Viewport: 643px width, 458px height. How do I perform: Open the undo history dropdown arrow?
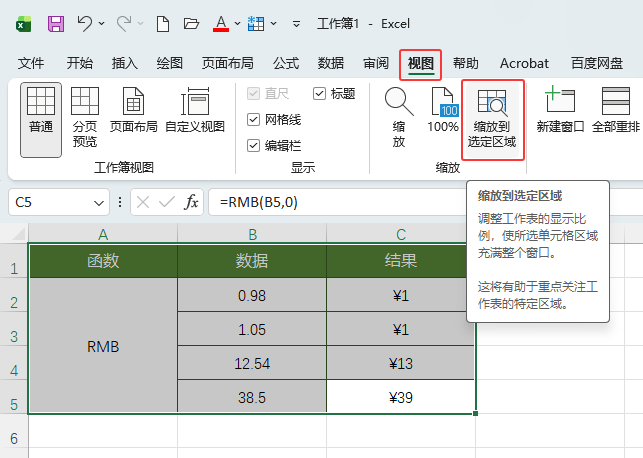click(x=101, y=24)
